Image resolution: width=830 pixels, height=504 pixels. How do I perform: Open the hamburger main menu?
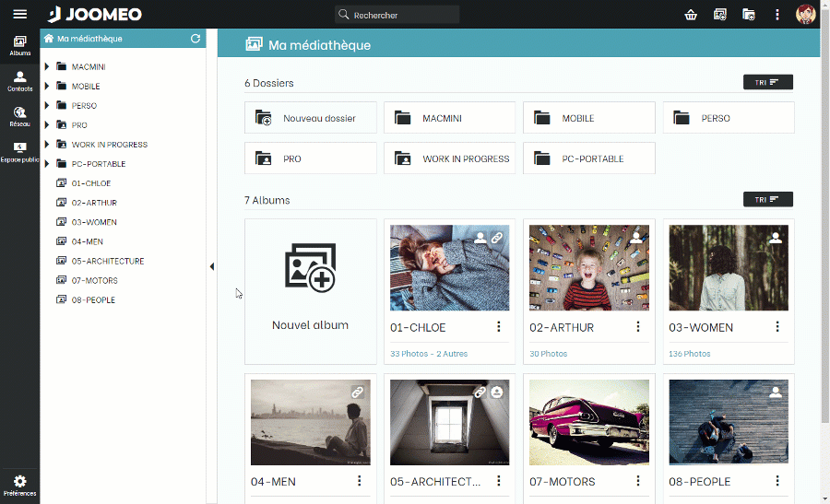pyautogui.click(x=19, y=14)
